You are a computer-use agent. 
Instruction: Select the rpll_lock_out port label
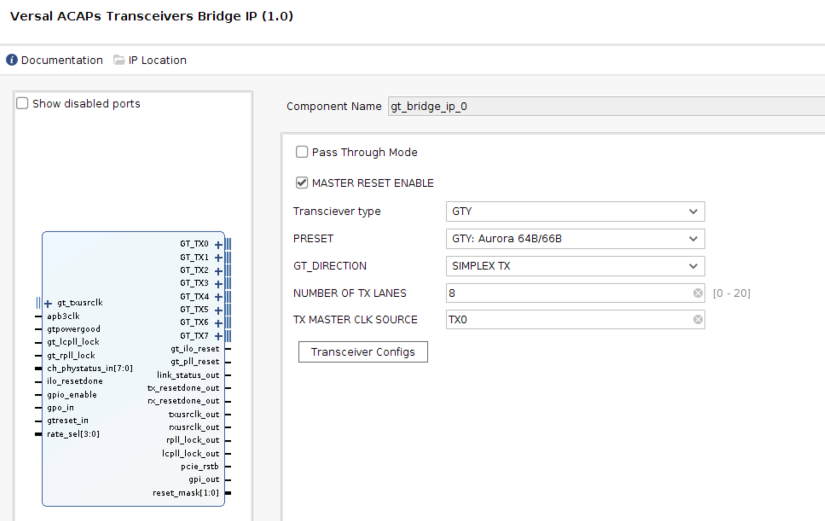tap(193, 440)
